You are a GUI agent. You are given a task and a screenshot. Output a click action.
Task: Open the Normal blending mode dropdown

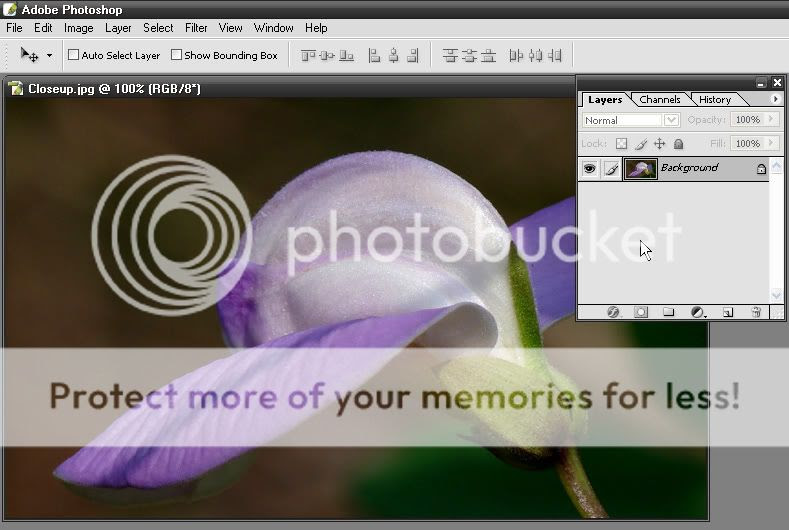pos(631,120)
